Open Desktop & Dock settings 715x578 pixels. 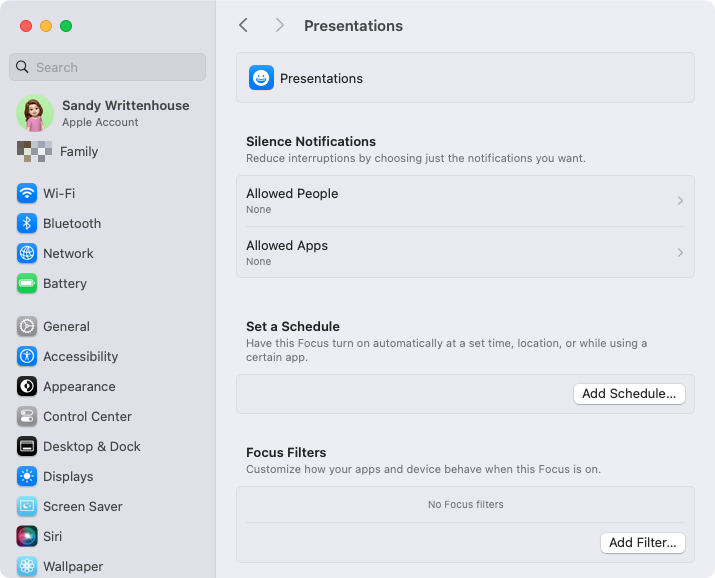(x=78, y=447)
